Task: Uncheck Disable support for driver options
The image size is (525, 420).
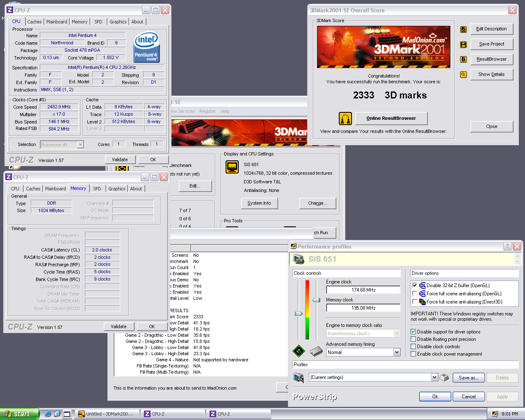Action: 413,332
